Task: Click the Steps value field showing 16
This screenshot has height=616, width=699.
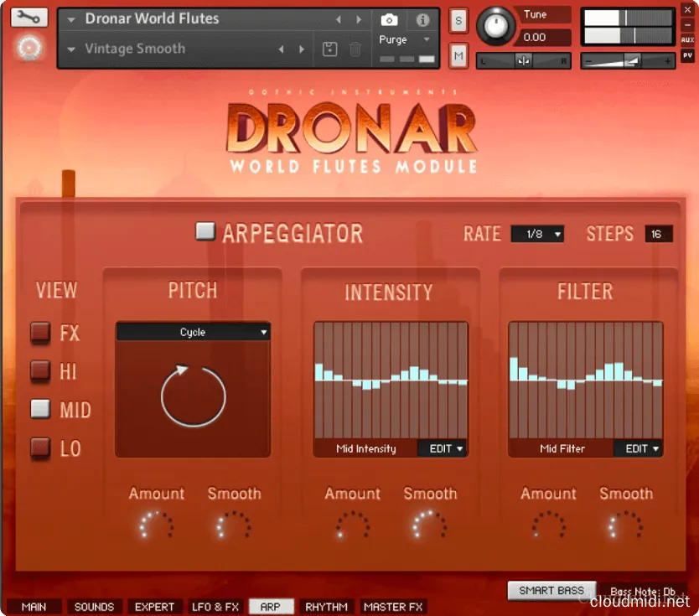Action: tap(658, 235)
